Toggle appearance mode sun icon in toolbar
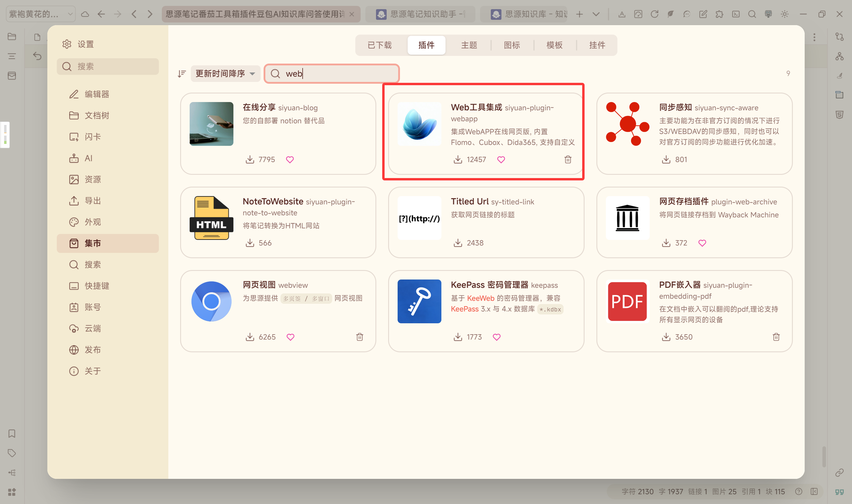Screen dimensions: 852x504 click(x=785, y=14)
